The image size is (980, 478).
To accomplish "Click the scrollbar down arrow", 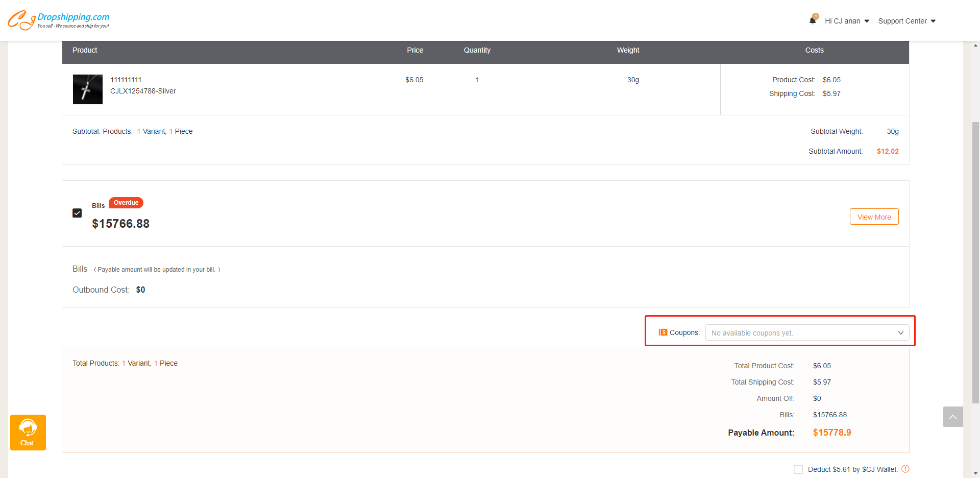I will (975, 473).
